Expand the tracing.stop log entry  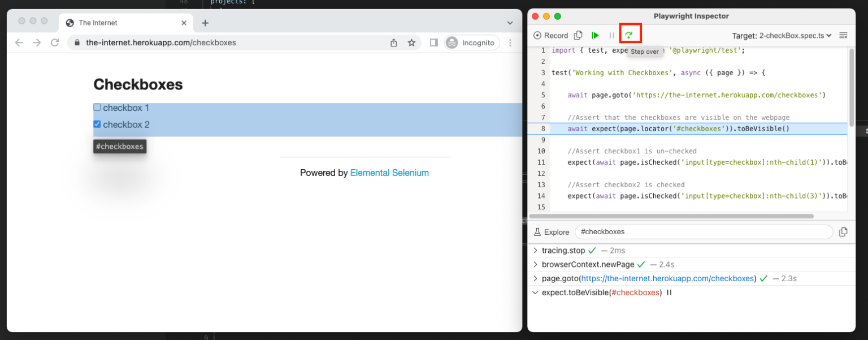click(x=536, y=250)
